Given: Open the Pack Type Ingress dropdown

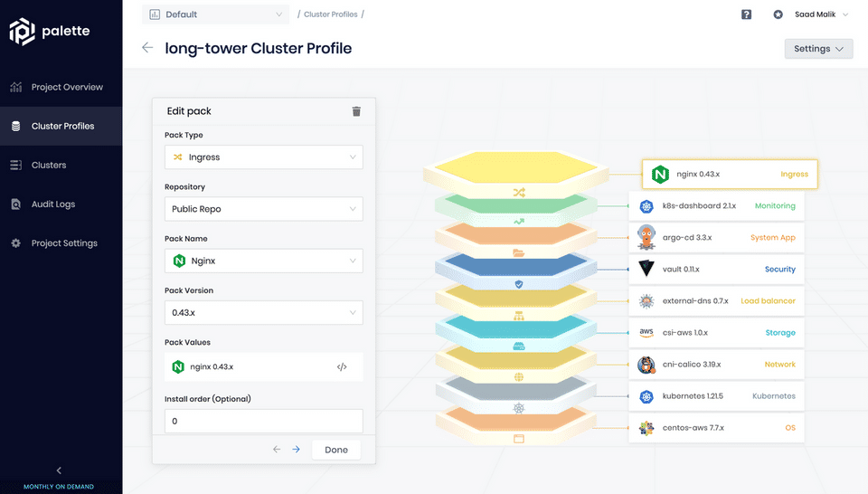Looking at the screenshot, I should click(x=263, y=157).
